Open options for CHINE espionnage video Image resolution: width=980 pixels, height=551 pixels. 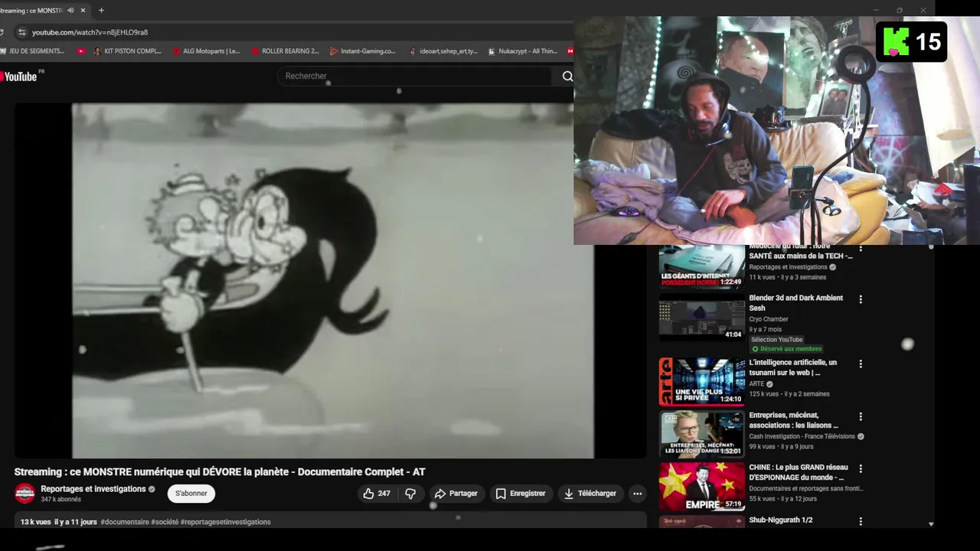pyautogui.click(x=861, y=468)
